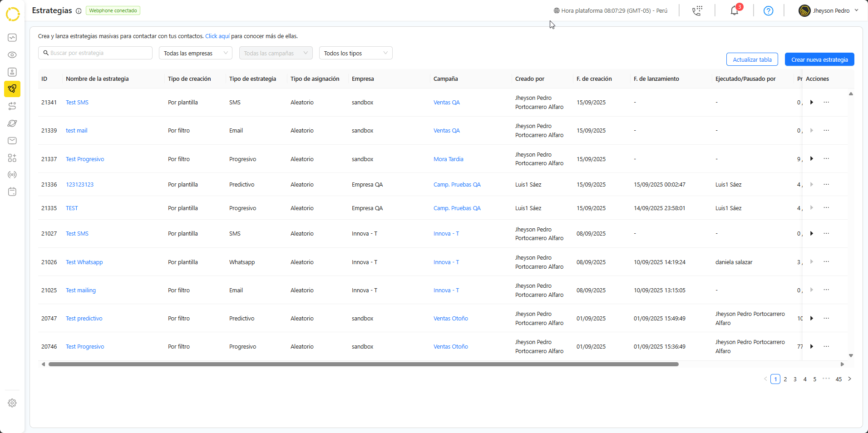This screenshot has width=868, height=433.
Task: Click the help question mark icon
Action: click(x=768, y=10)
